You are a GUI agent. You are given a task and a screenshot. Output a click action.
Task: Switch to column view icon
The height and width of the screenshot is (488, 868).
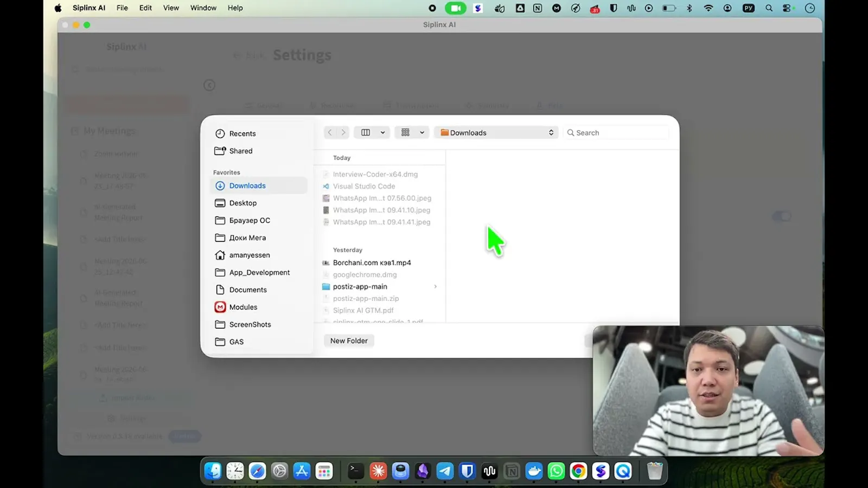click(366, 132)
